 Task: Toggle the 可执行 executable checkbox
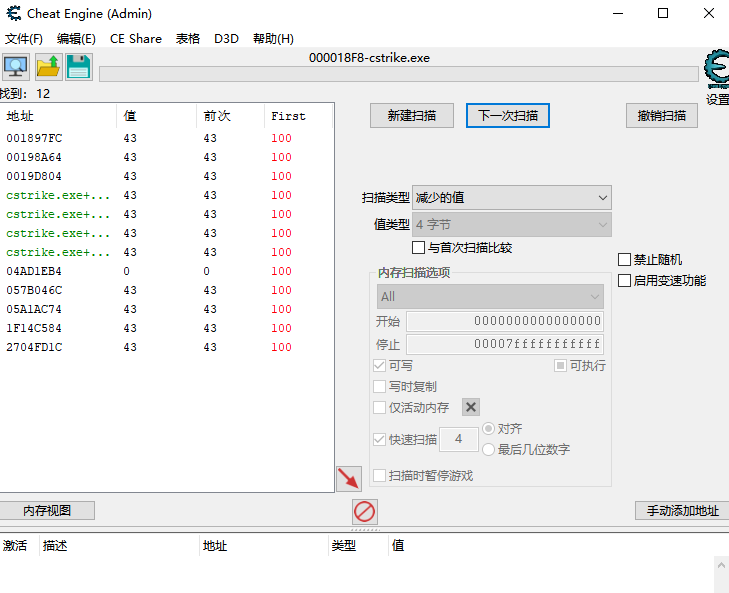pyautogui.click(x=560, y=366)
